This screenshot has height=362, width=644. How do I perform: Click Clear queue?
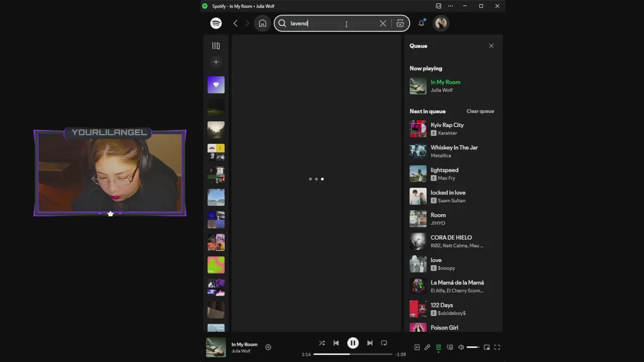pos(480,111)
